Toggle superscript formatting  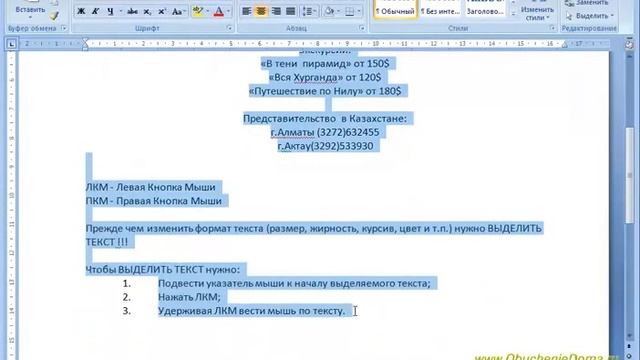(x=162, y=11)
